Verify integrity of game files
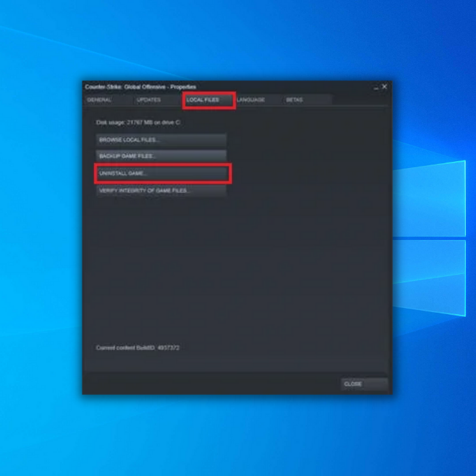 [161, 190]
